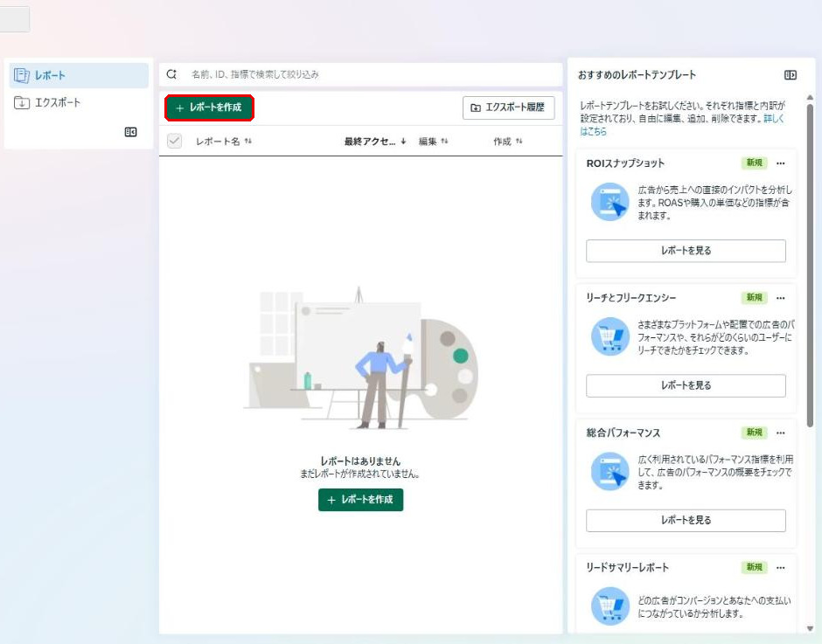This screenshot has height=644, width=822.
Task: Click the 新規 badge on 総合パフォーマンス
Action: coord(755,433)
